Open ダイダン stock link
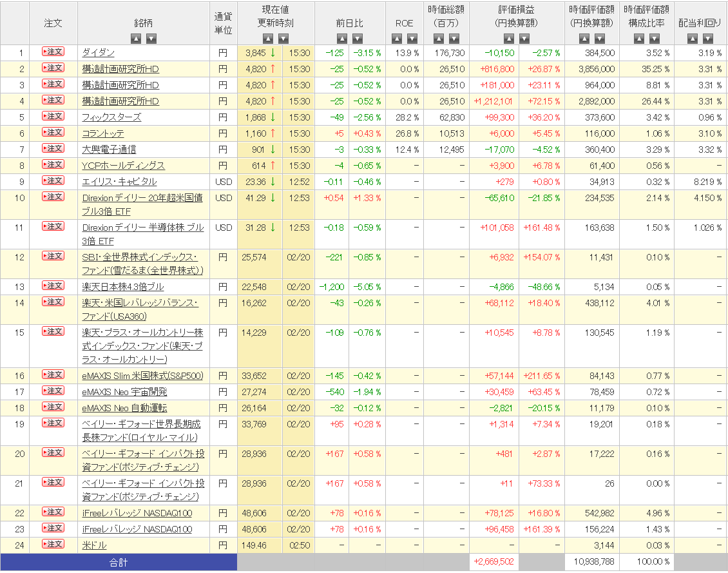Screen dimensions: 728x573 (x=98, y=53)
